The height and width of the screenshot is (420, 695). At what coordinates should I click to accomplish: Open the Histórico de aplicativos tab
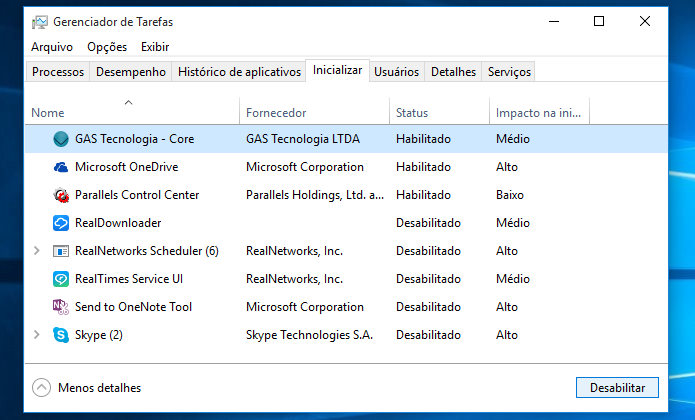pyautogui.click(x=239, y=72)
